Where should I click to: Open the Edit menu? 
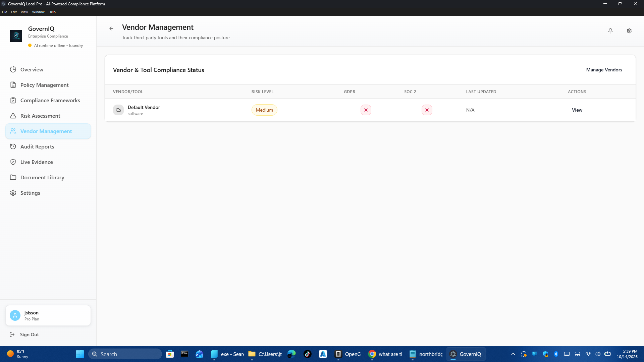[x=14, y=12]
